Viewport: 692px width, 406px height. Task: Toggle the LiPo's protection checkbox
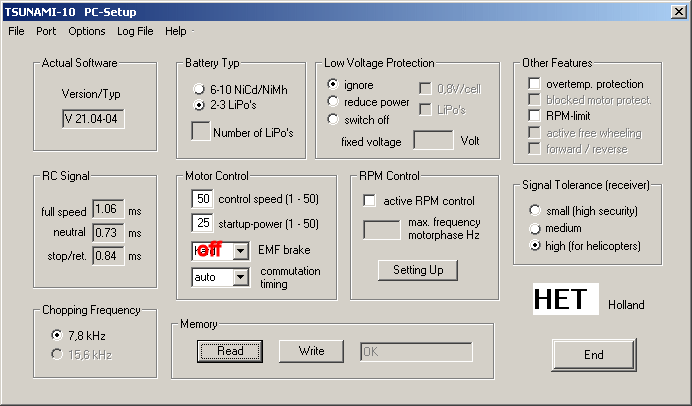(x=425, y=109)
